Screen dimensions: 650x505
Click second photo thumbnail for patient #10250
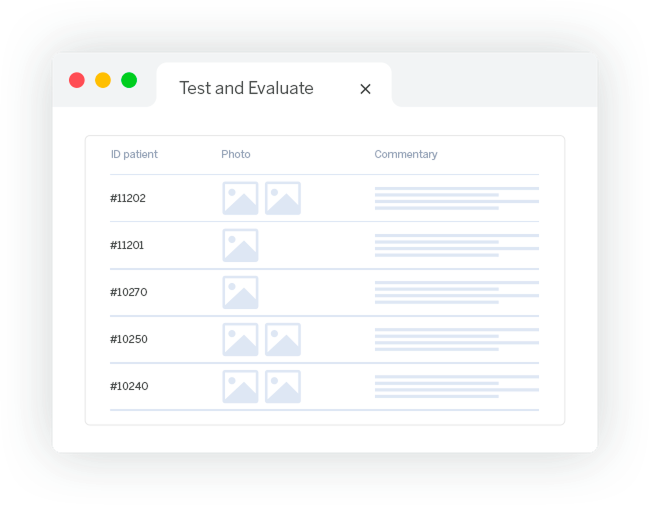click(x=283, y=339)
